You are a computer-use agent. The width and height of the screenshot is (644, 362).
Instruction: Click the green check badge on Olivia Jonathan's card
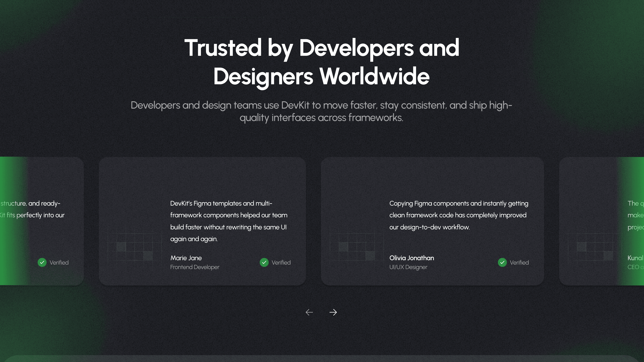tap(502, 262)
